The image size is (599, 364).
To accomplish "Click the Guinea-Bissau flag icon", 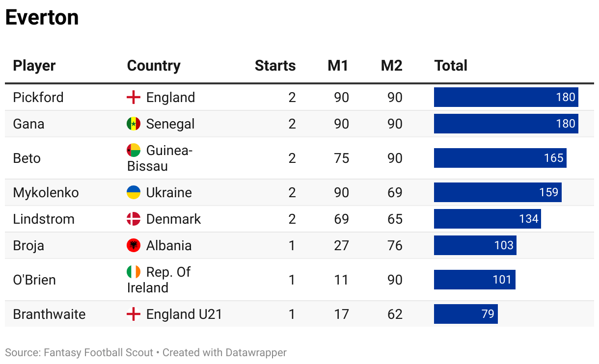I will tap(134, 150).
